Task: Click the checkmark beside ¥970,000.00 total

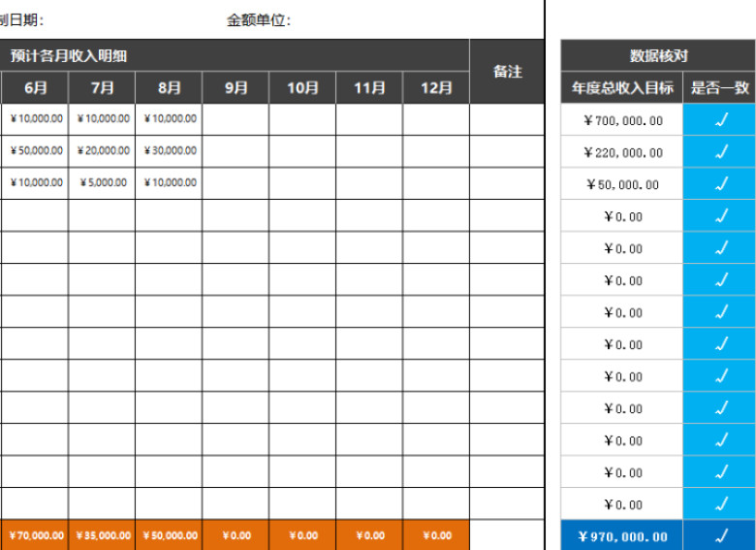Action: [721, 535]
